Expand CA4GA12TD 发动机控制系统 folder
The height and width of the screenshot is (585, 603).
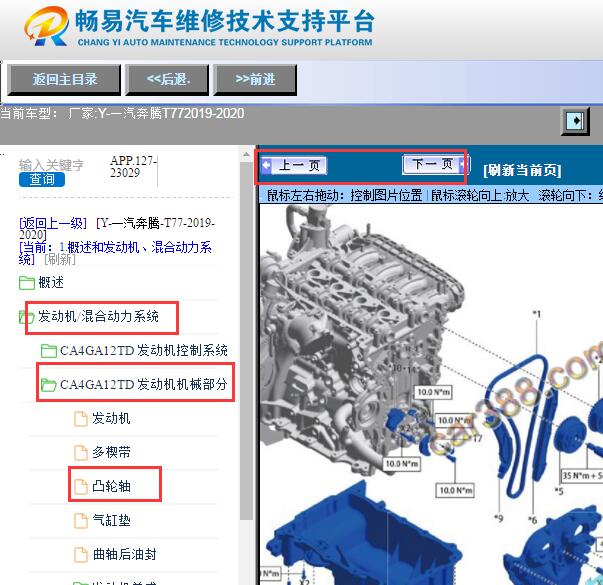pyautogui.click(x=144, y=350)
